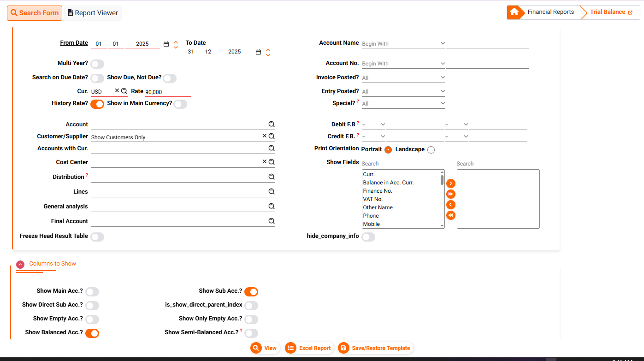Click the home icon in the breadcrumb
644x361 pixels.
(514, 12)
